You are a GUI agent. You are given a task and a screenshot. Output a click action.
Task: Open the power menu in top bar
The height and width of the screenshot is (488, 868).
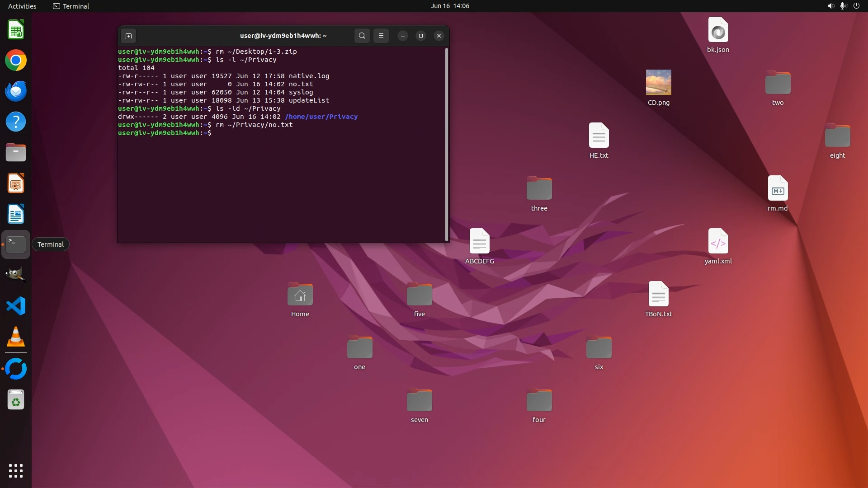click(x=856, y=6)
